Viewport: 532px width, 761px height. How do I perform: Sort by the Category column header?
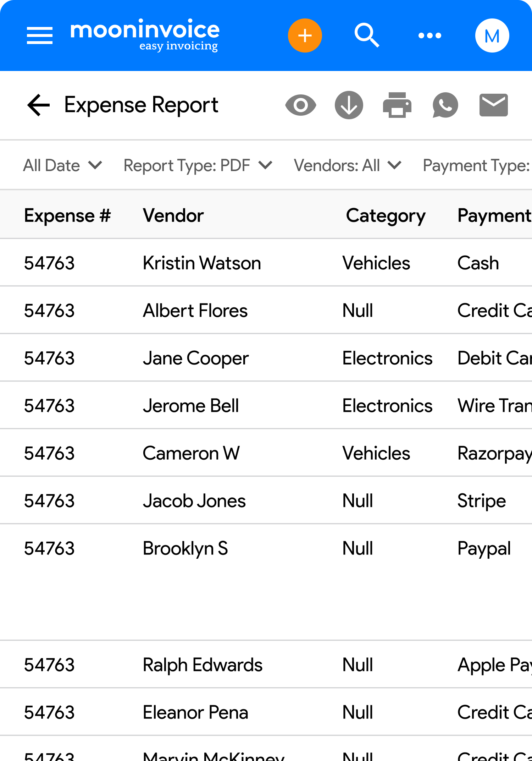[x=386, y=215]
